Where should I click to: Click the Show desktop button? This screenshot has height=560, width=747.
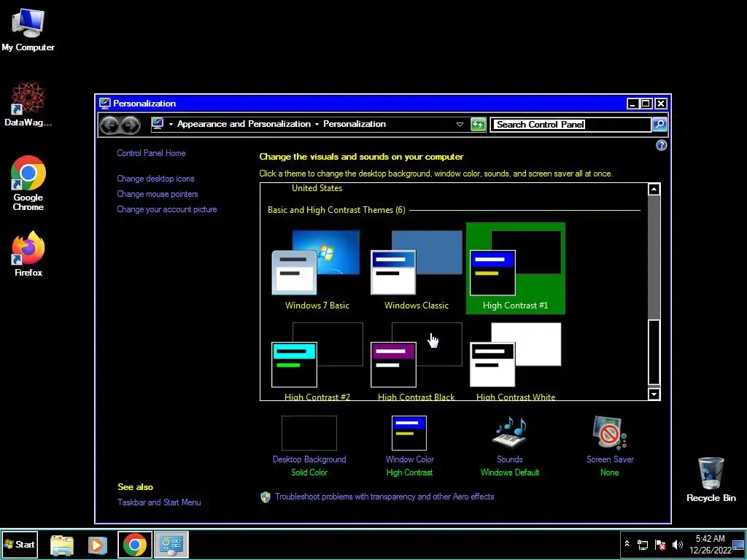click(x=739, y=544)
